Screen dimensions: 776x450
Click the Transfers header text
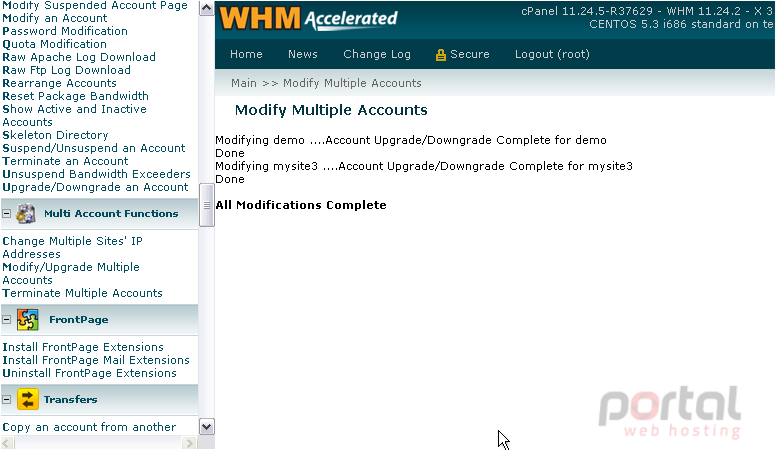71,400
